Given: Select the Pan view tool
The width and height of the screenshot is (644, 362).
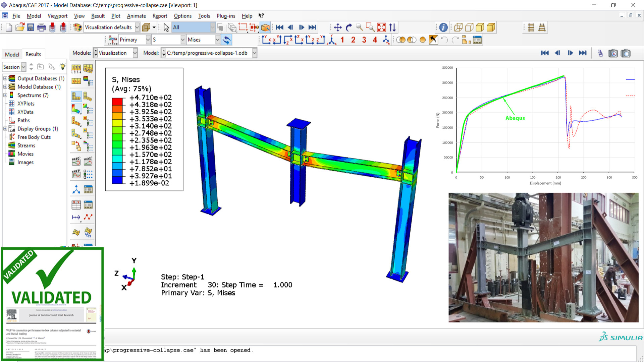Looking at the screenshot, I should click(338, 27).
